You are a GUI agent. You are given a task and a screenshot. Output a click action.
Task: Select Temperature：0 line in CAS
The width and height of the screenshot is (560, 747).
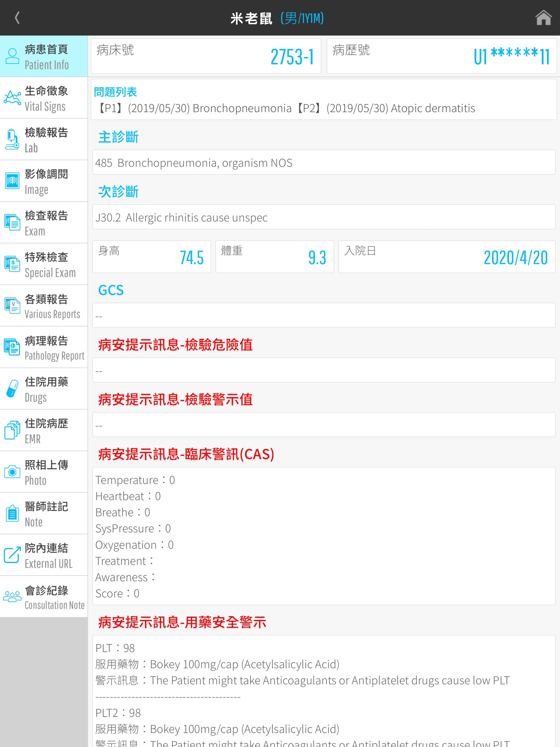pos(135,480)
